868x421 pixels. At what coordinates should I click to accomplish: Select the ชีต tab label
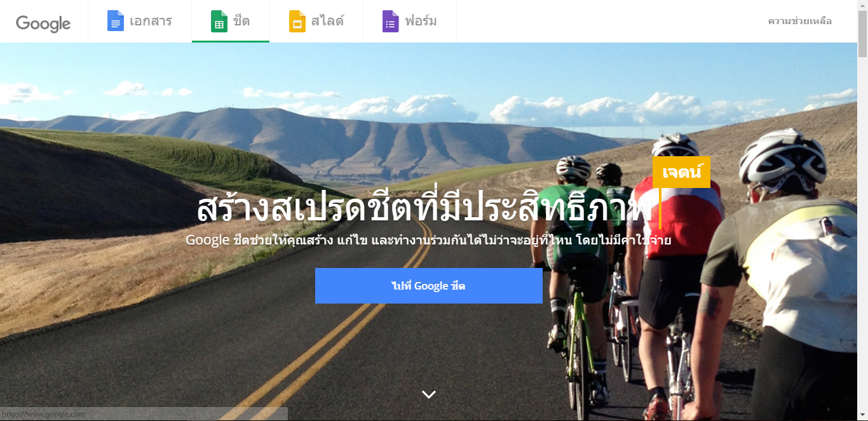coord(241,21)
